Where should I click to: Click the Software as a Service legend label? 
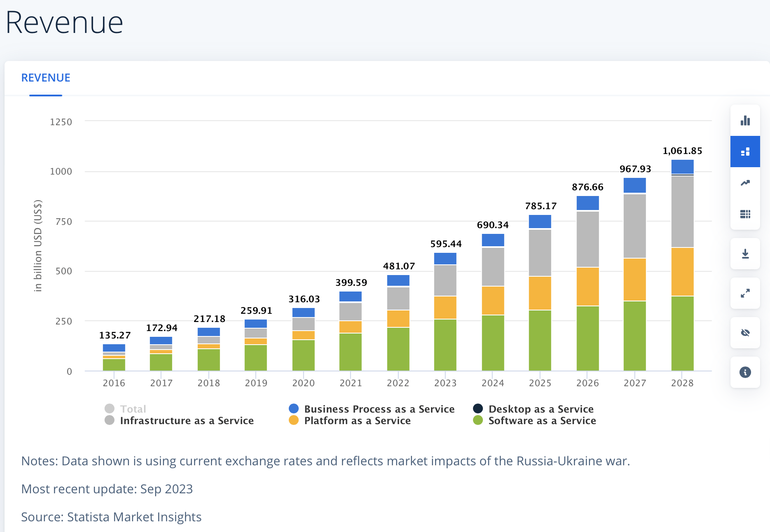(x=542, y=420)
